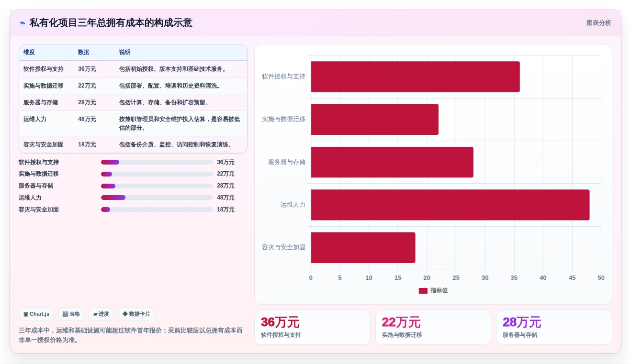Open the 22万元 实施与数据迁移 data card
Screen dimensions: 631x364
coord(433,327)
